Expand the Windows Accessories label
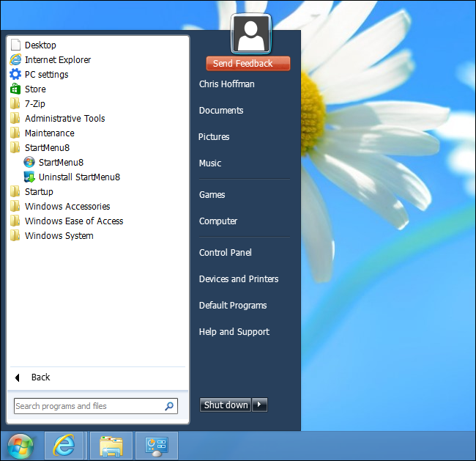This screenshot has height=461, width=476. 67,207
